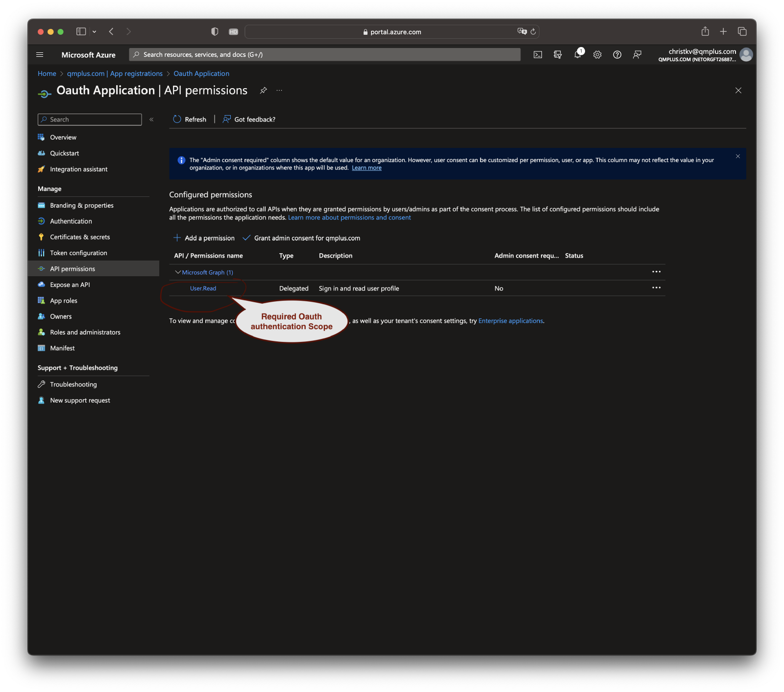The width and height of the screenshot is (784, 692).
Task: Open more options for Microsoft Graph row
Action: click(x=656, y=272)
